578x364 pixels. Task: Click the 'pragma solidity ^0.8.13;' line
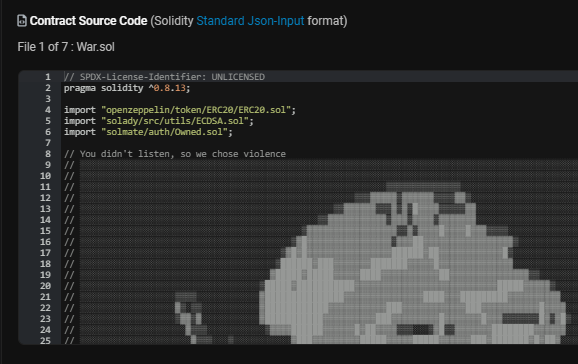point(127,88)
